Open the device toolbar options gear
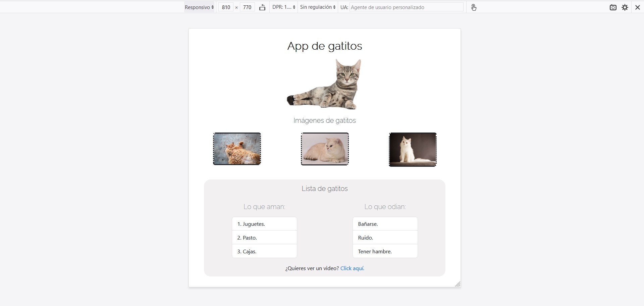This screenshot has height=306, width=644. pyautogui.click(x=625, y=7)
